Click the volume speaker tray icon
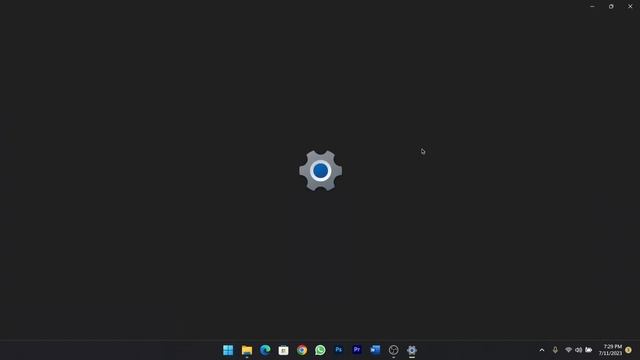The image size is (640, 360). [x=578, y=350]
